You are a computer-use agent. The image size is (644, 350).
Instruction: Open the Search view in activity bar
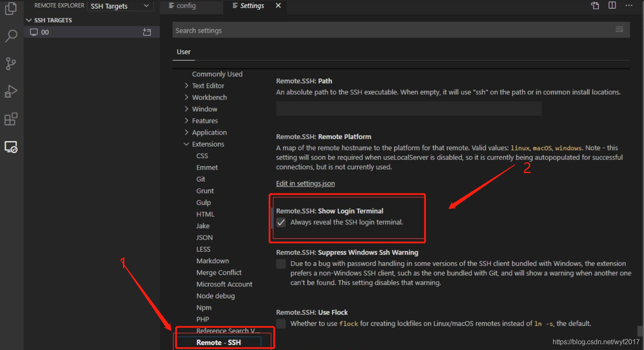[x=11, y=36]
